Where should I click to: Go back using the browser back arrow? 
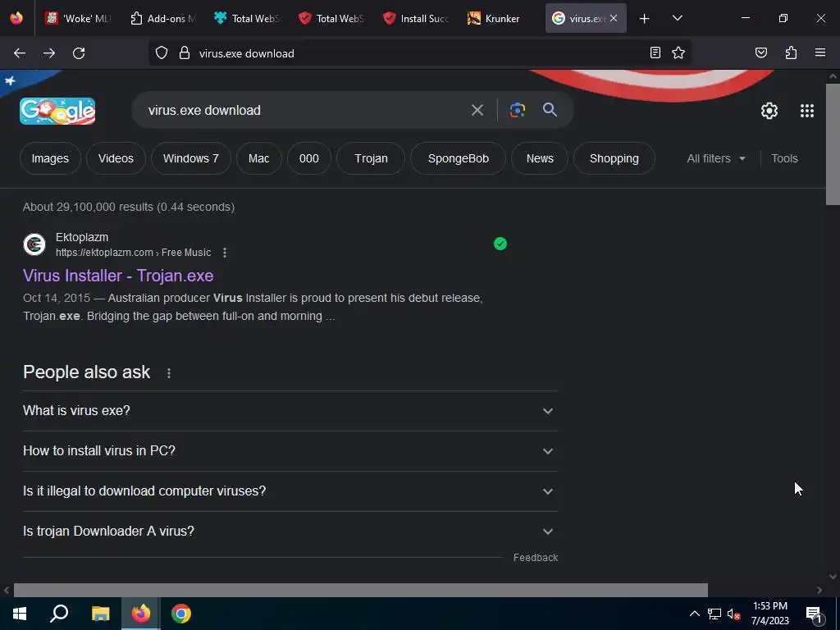(x=20, y=53)
